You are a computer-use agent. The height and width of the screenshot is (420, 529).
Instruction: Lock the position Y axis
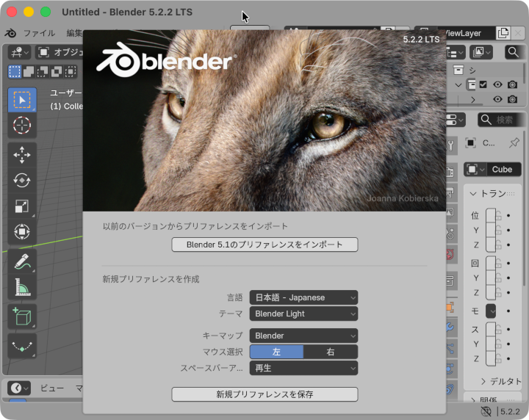coord(498,231)
